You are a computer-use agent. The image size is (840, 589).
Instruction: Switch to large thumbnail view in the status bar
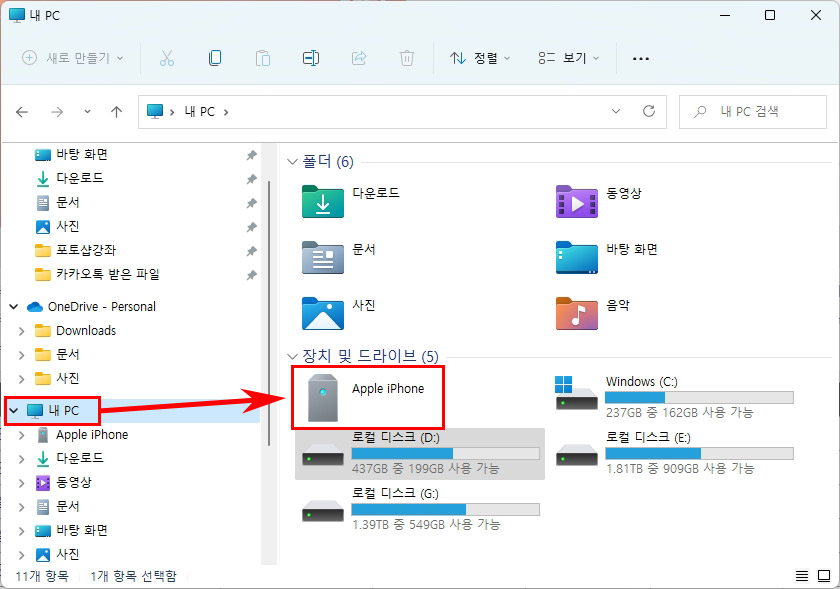(x=824, y=575)
